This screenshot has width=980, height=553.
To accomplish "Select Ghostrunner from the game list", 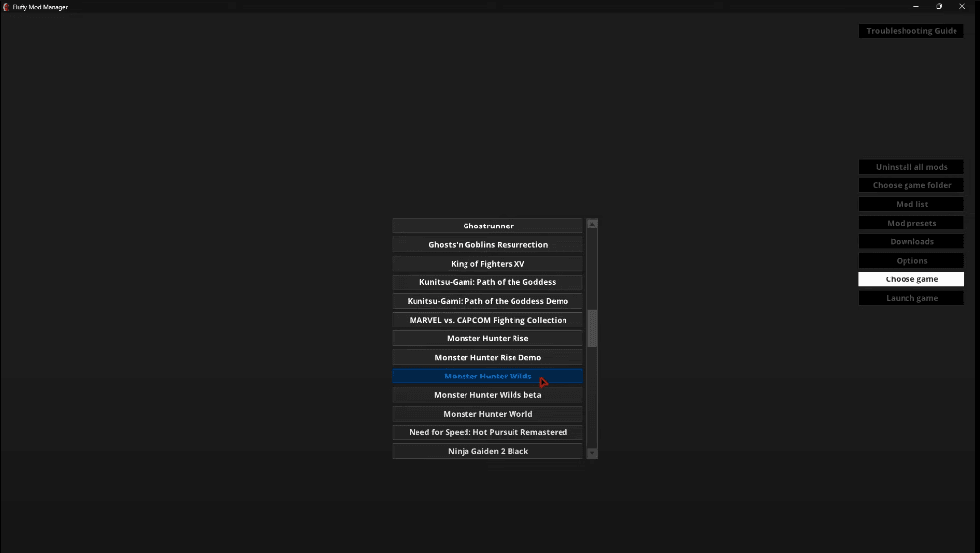I will tap(487, 226).
